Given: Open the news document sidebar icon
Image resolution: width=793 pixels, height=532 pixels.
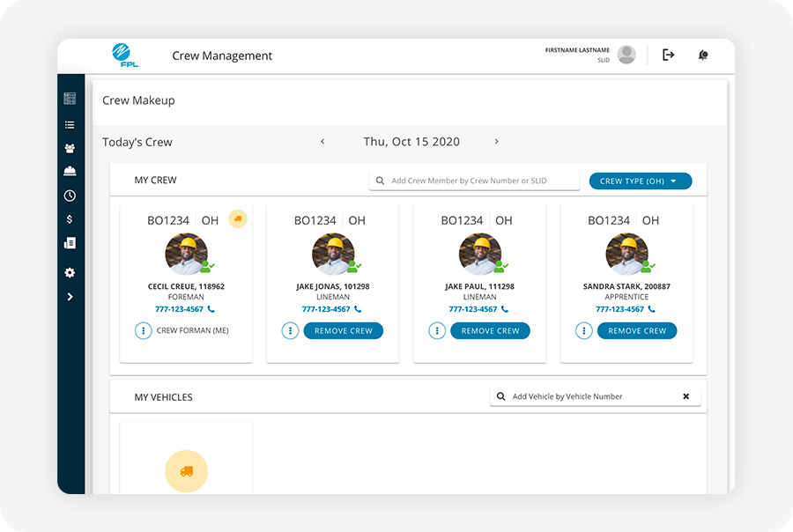Looking at the screenshot, I should (70, 243).
